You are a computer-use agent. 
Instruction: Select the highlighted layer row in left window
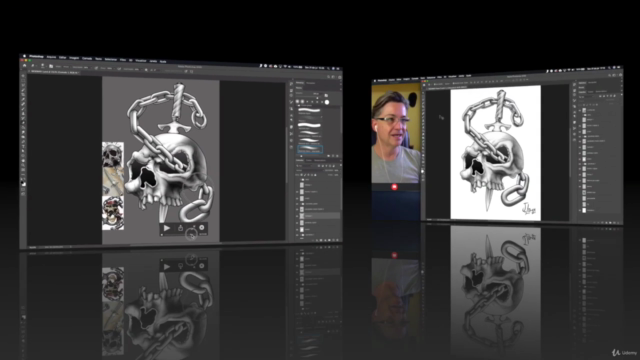pyautogui.click(x=319, y=216)
